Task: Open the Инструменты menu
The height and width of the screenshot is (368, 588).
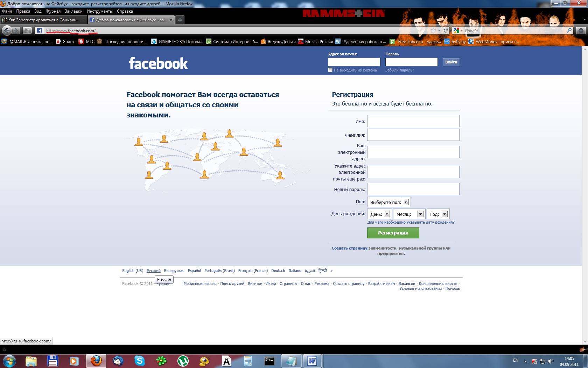Action: [x=100, y=11]
